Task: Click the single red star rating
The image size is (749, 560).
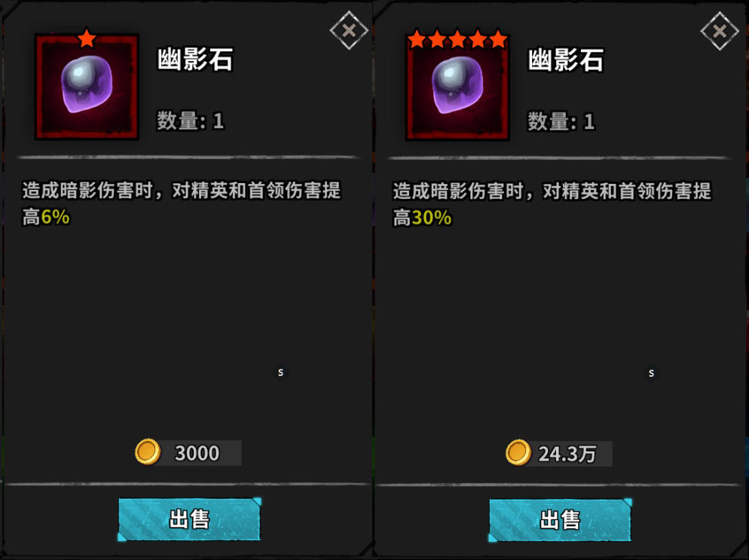Action: [87, 38]
